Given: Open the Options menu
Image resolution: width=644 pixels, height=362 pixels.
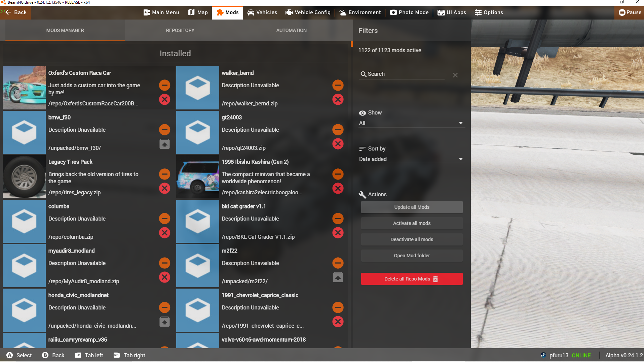Looking at the screenshot, I should point(489,12).
